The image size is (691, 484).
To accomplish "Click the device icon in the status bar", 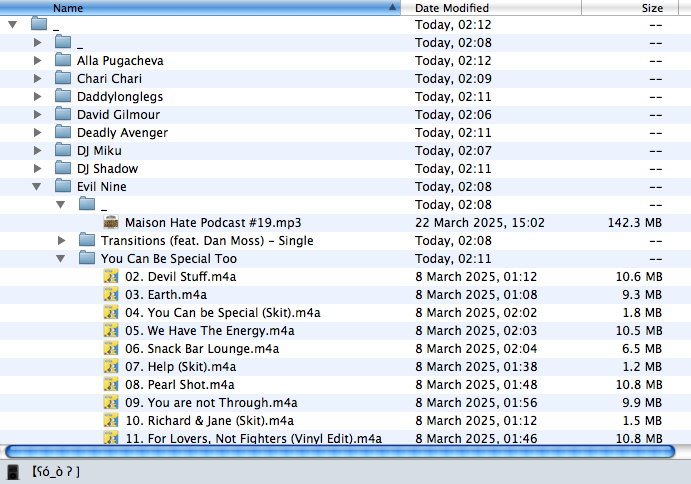I will click(x=12, y=472).
